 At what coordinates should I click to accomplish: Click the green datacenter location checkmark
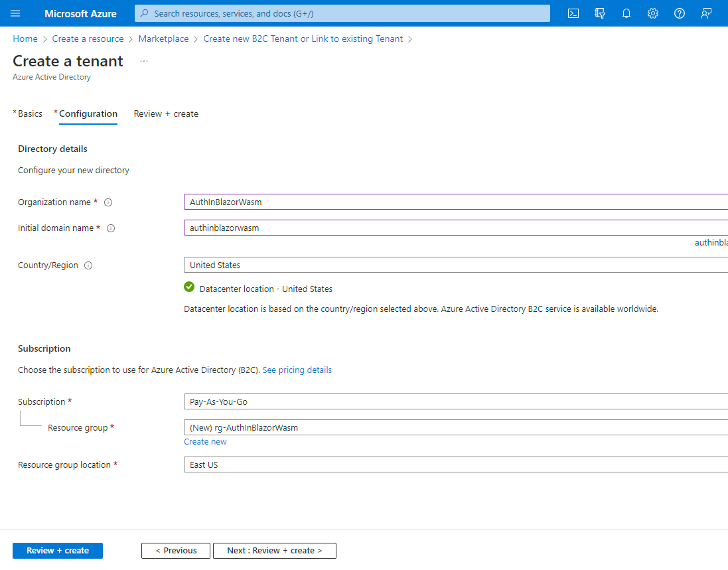click(x=189, y=287)
